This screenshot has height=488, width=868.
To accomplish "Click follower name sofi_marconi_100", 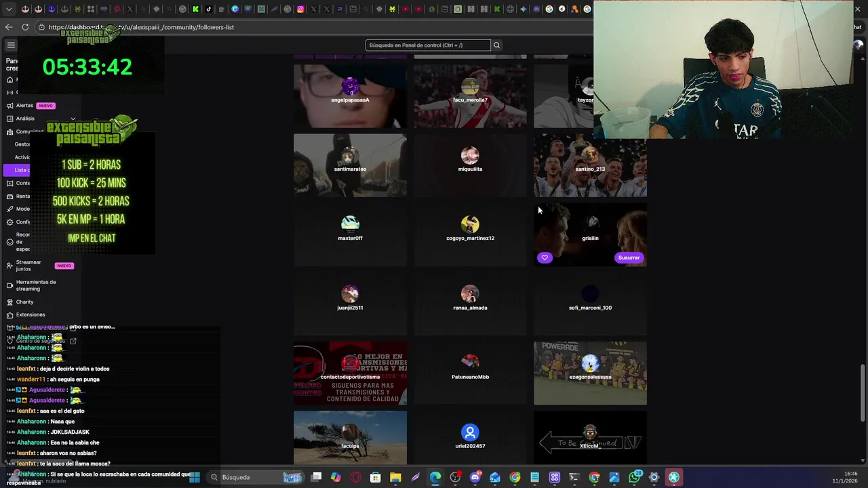I will coord(590,308).
